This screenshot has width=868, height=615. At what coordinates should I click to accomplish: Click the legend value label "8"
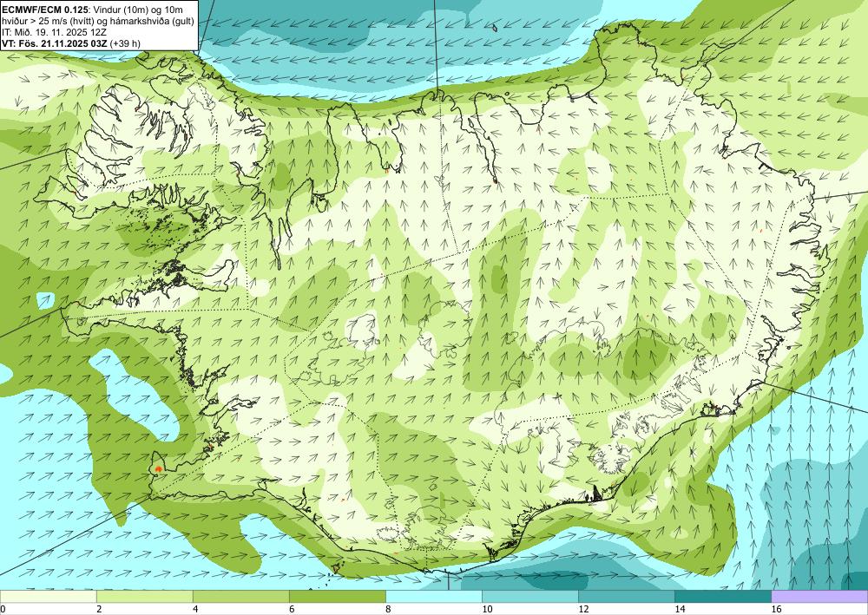click(388, 609)
